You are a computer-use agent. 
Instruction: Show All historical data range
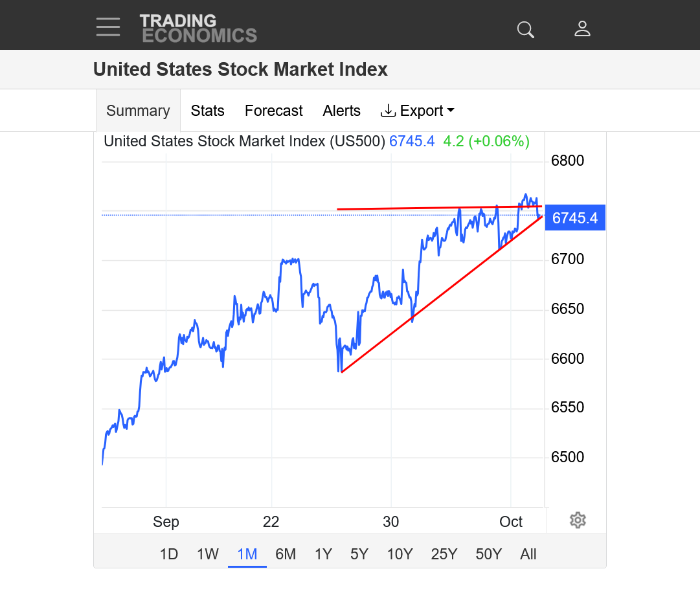[528, 554]
